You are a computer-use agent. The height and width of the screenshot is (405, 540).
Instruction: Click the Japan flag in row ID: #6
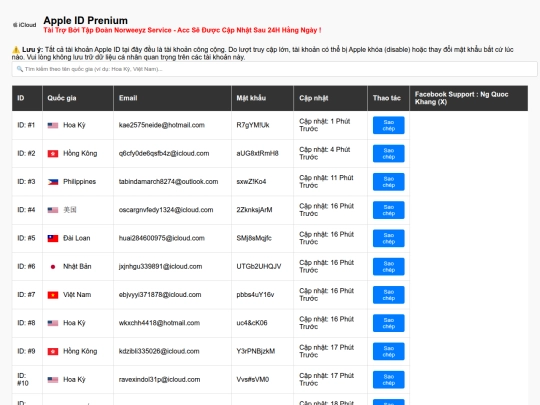click(x=53, y=267)
